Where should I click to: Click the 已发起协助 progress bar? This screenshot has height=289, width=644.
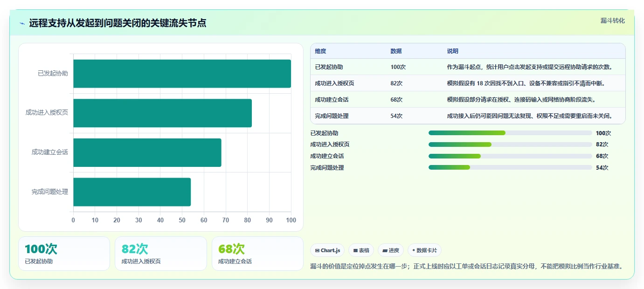pos(510,133)
